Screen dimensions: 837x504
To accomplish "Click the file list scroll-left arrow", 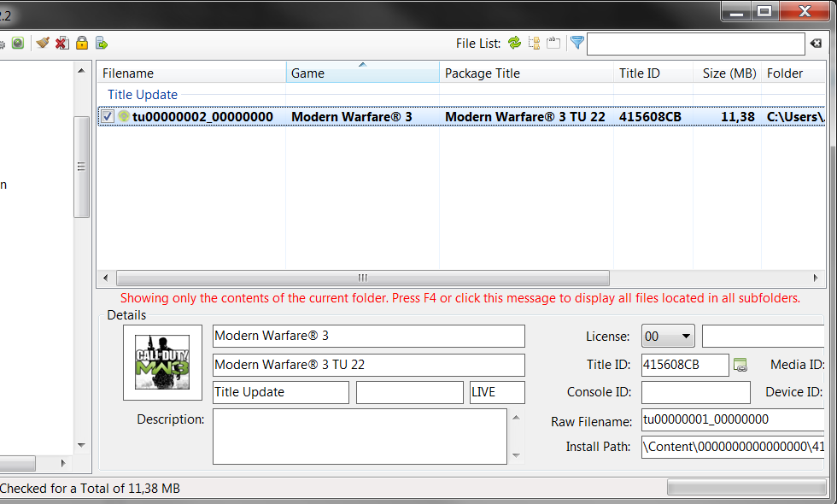I will point(105,278).
